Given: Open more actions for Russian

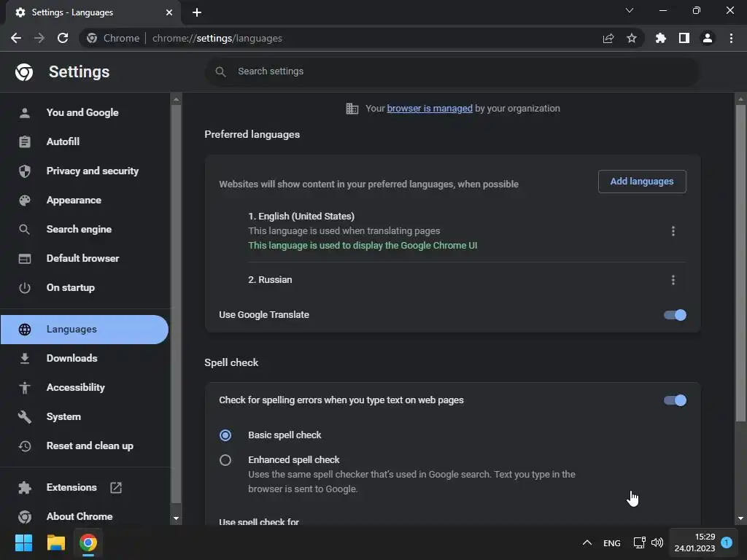Looking at the screenshot, I should point(673,280).
